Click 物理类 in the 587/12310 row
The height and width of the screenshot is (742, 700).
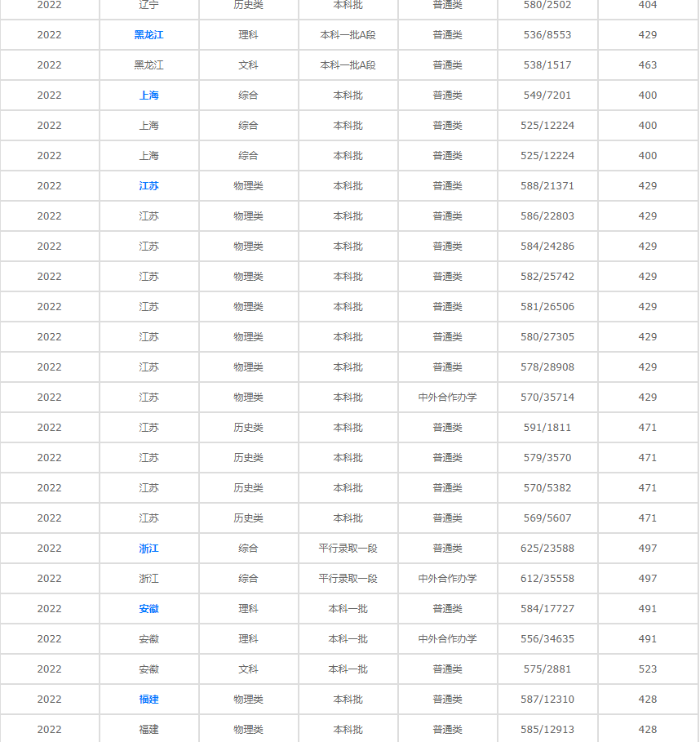pyautogui.click(x=248, y=700)
